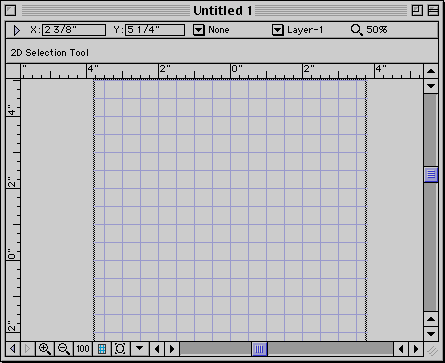
Task: Click the horizontal scrollbar thumb
Action: 259,349
